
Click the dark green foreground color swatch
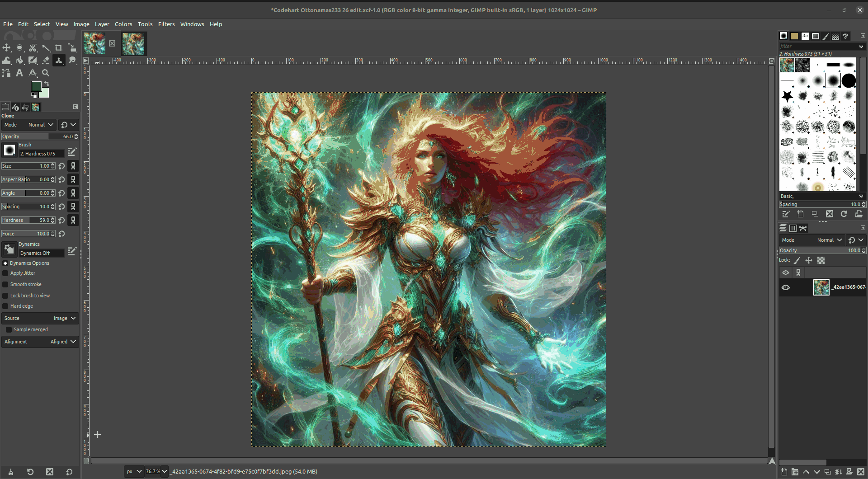click(x=36, y=86)
